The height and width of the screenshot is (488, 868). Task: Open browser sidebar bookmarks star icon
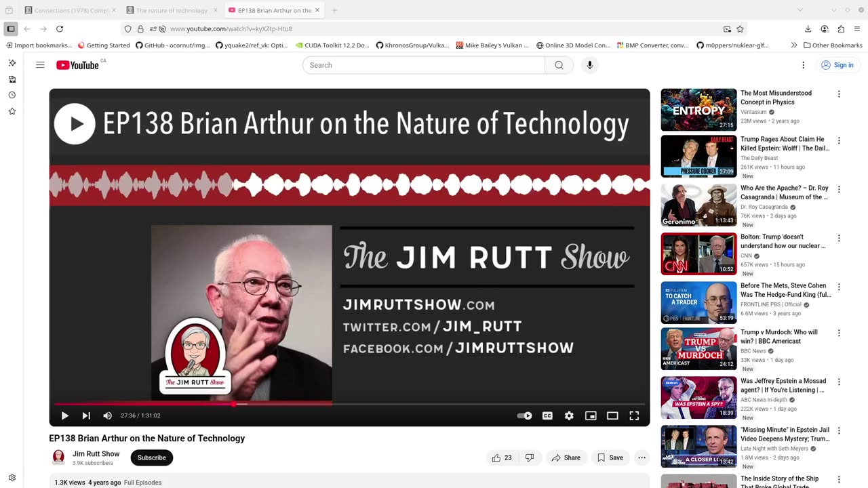click(12, 111)
